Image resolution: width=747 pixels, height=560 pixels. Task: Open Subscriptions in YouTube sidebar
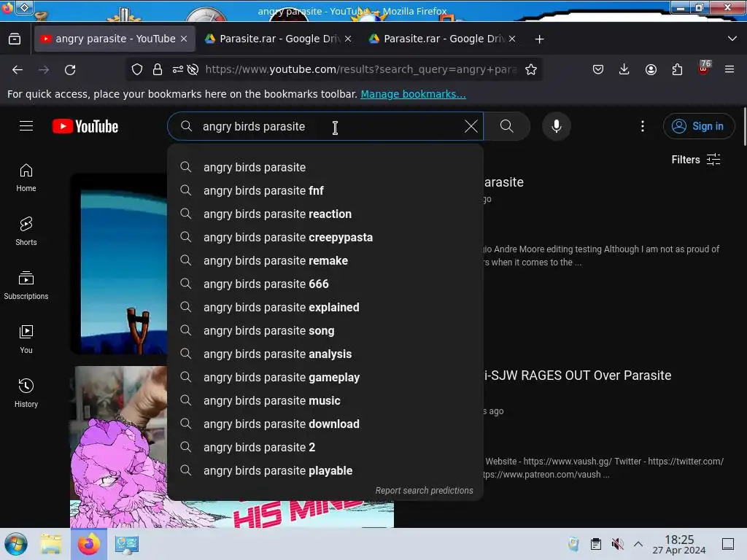pyautogui.click(x=26, y=285)
